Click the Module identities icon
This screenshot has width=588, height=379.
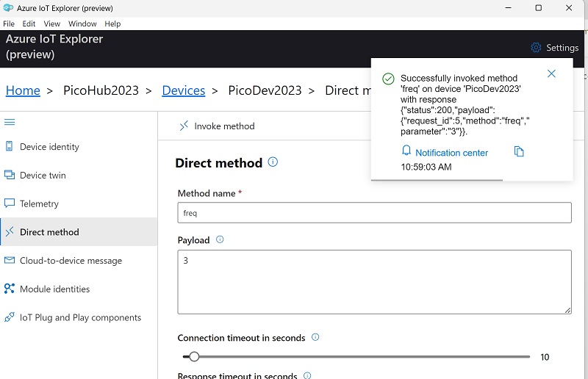10,289
